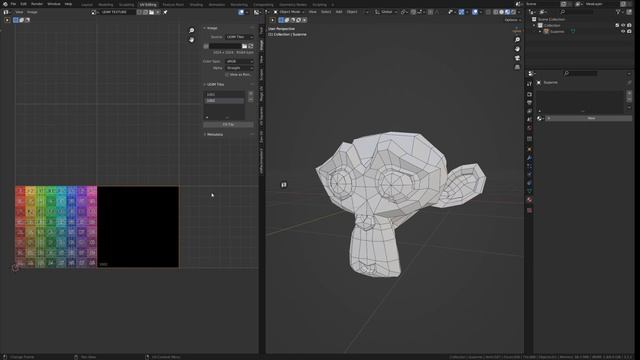Toggle the View as Render checkbox
This screenshot has height=360, width=640.
[227, 75]
